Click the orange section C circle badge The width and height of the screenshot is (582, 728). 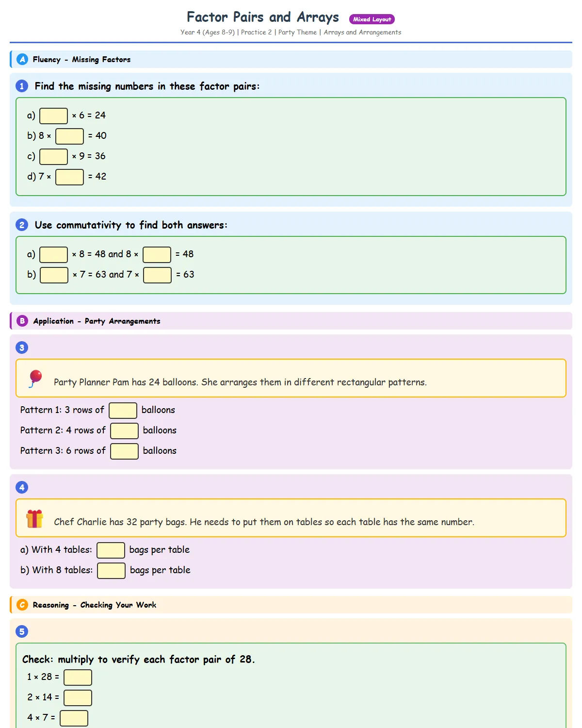point(22,605)
